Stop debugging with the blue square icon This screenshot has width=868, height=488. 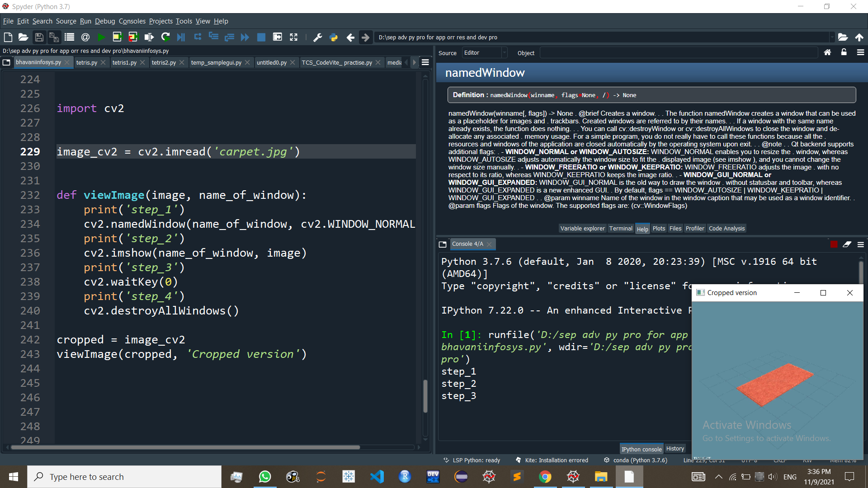(x=261, y=37)
